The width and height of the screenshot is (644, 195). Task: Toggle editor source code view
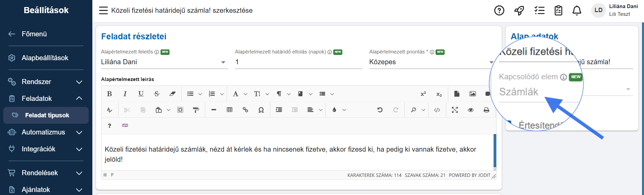(437, 110)
